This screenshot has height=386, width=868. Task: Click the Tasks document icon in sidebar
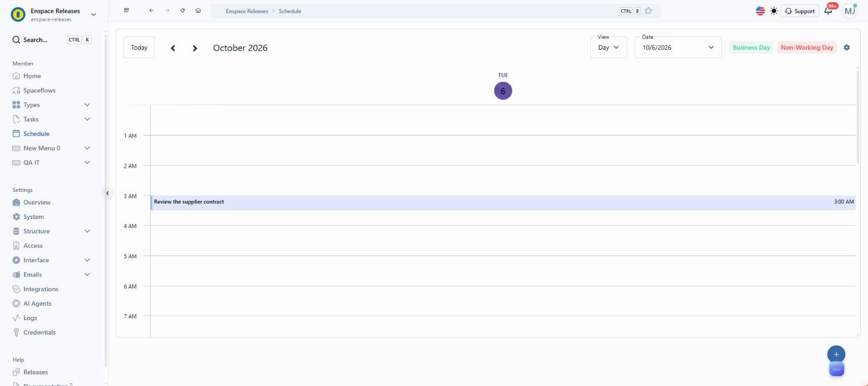point(16,119)
